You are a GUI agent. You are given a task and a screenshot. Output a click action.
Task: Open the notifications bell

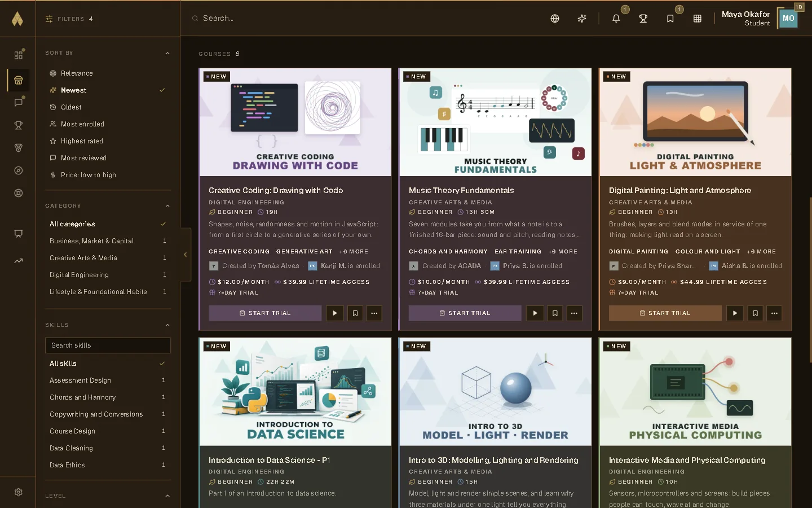click(616, 19)
